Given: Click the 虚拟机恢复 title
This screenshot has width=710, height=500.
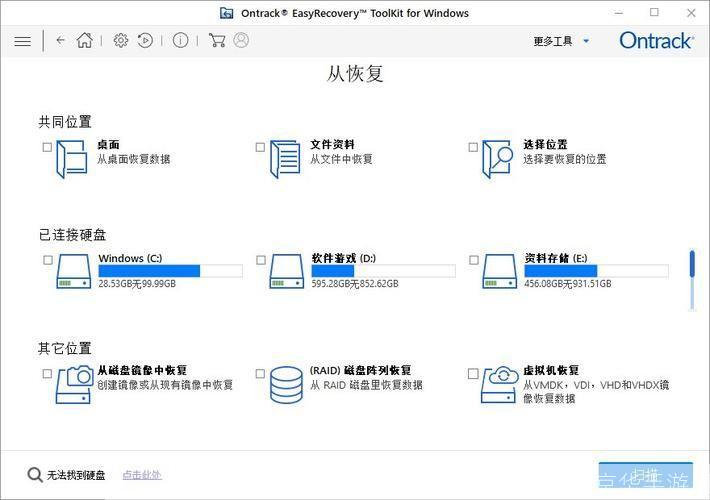Looking at the screenshot, I should pyautogui.click(x=551, y=370).
